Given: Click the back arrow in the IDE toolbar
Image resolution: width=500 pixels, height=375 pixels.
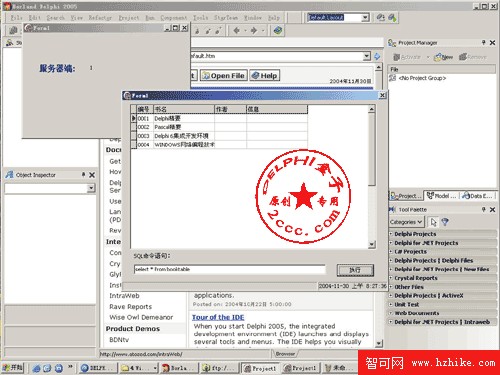Looking at the screenshot, I should click(237, 31).
